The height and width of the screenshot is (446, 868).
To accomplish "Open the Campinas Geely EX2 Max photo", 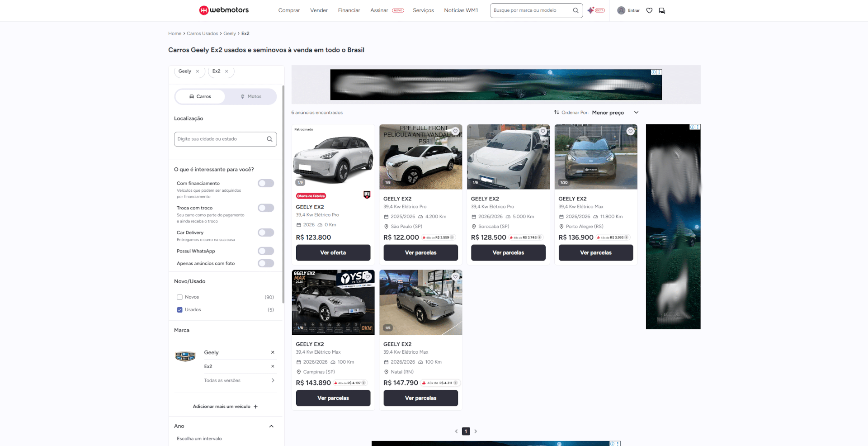I will pyautogui.click(x=333, y=302).
